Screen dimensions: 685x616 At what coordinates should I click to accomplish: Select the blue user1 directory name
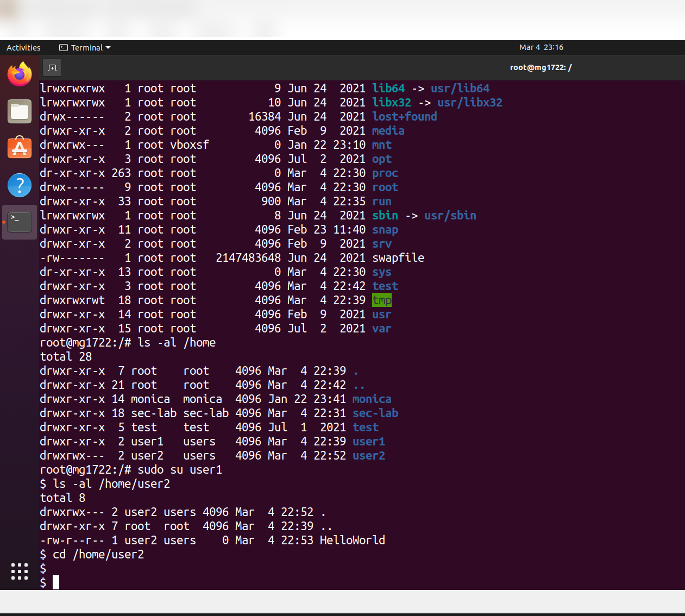pyautogui.click(x=369, y=441)
